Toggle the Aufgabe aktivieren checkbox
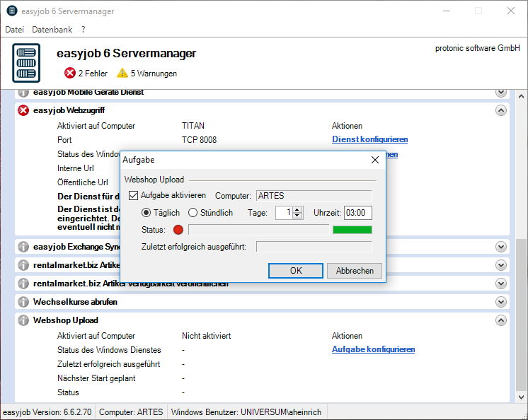 [x=134, y=195]
